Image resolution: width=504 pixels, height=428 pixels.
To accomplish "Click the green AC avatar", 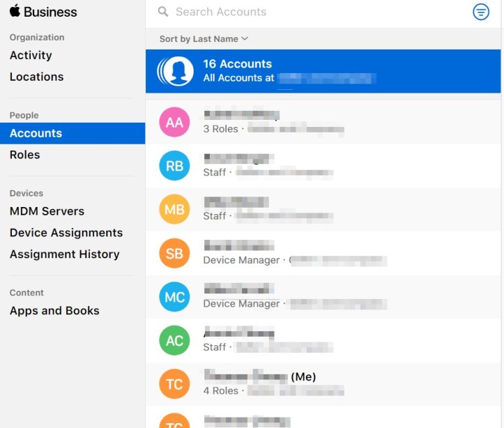I will coord(174,341).
